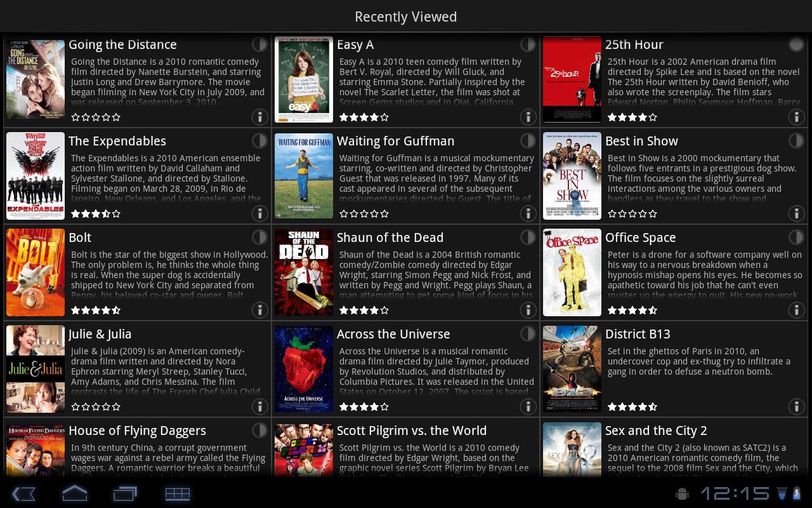
Task: Show info for 25th Hour
Action: click(x=796, y=117)
